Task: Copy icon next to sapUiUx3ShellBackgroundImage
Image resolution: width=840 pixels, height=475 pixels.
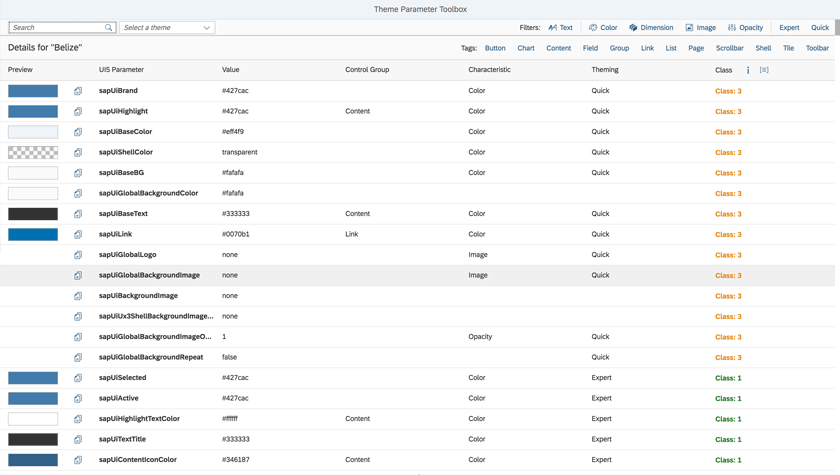Action: pos(78,316)
